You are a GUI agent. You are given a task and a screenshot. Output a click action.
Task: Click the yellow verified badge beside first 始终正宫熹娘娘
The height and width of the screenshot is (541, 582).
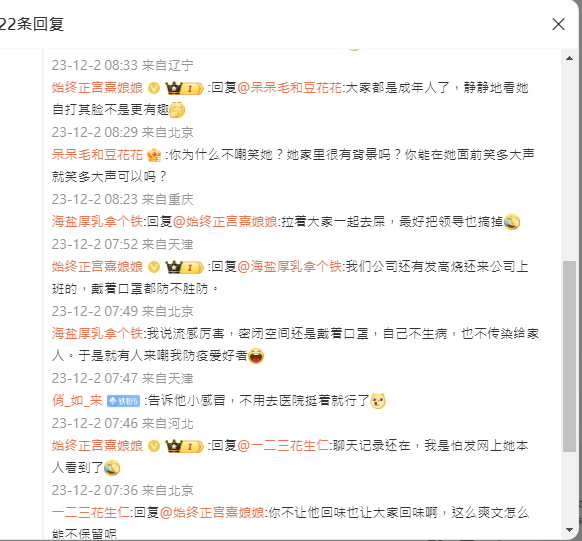(154, 88)
